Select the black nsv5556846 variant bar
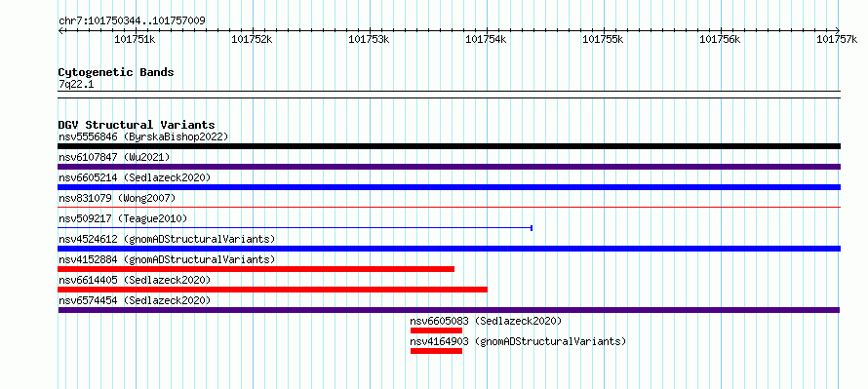This screenshot has height=389, width=868. tap(449, 146)
